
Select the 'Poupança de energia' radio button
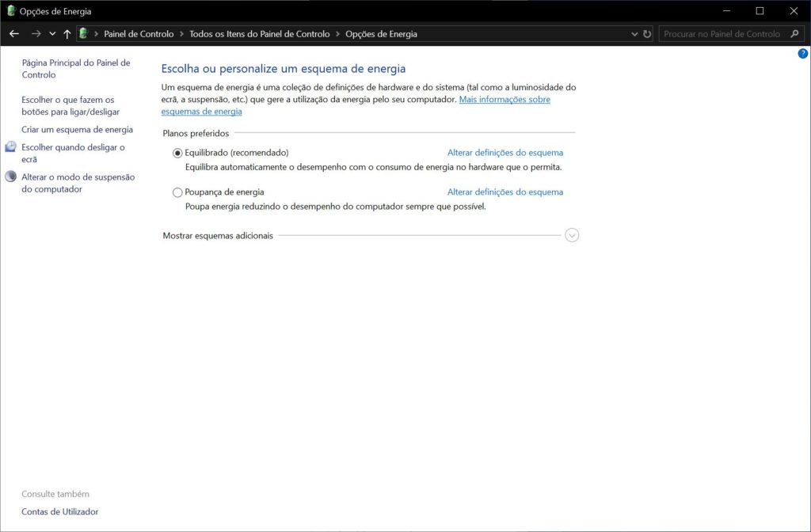(177, 192)
